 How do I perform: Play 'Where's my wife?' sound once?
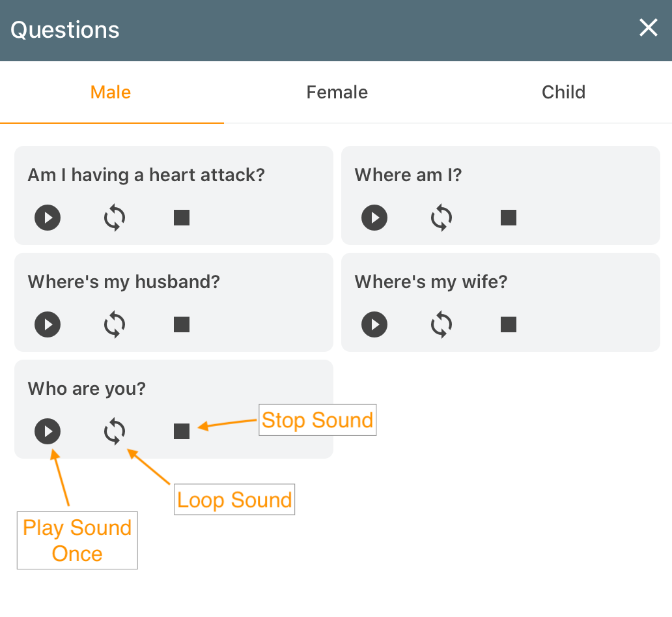pos(374,324)
